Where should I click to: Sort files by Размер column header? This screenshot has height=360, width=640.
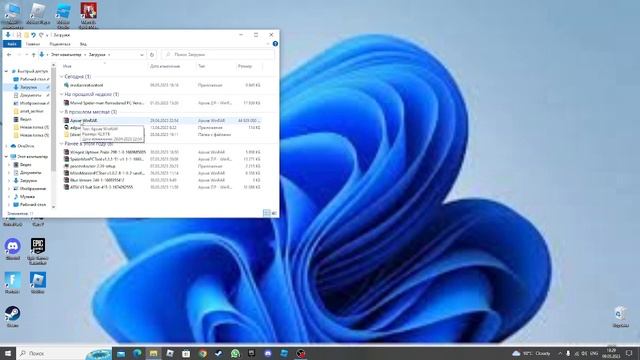point(244,66)
